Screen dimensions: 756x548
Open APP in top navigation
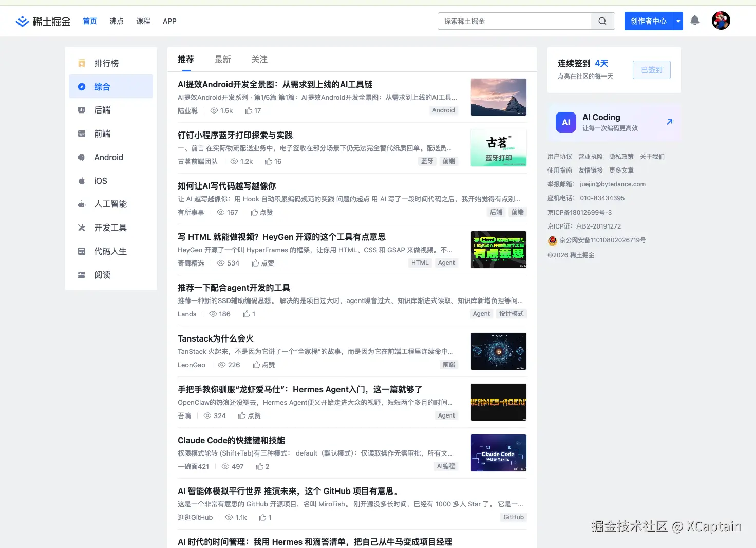169,21
